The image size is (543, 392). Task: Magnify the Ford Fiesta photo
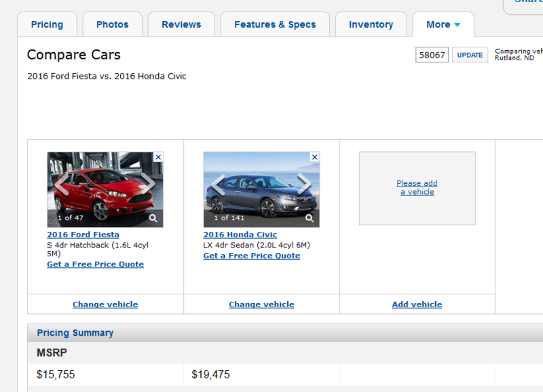153,218
